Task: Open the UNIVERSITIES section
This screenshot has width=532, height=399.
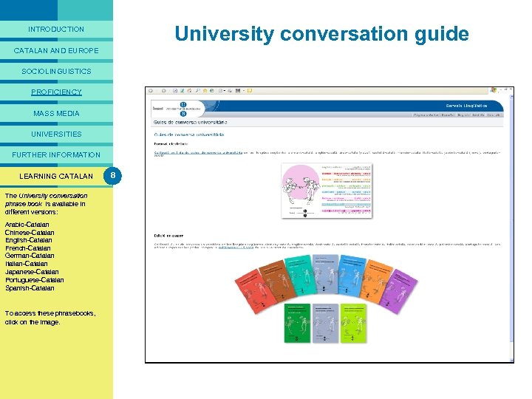Action: (56, 134)
